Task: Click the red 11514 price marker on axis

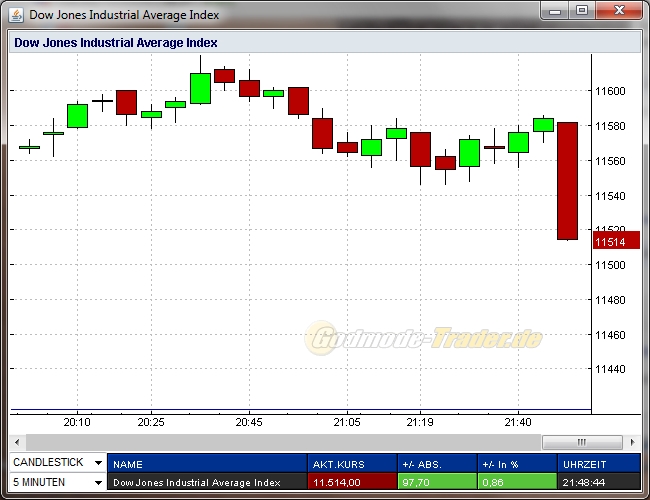Action: [616, 241]
